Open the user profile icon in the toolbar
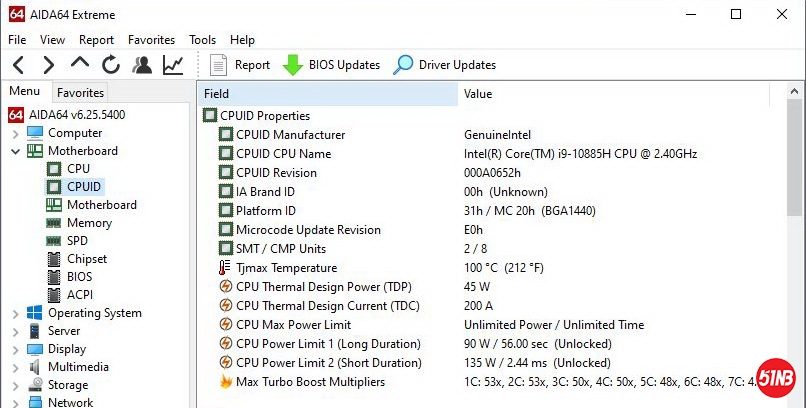This screenshot has width=806, height=408. pyautogui.click(x=142, y=65)
